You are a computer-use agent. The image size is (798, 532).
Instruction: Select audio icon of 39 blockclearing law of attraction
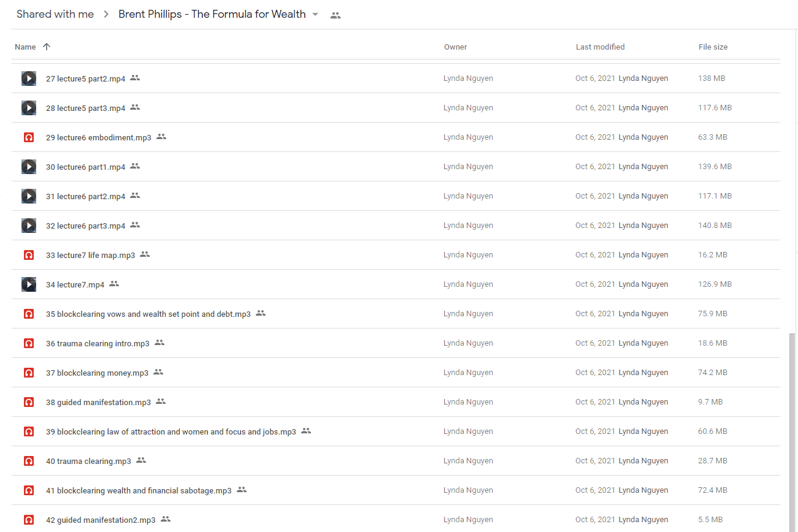pyautogui.click(x=29, y=431)
